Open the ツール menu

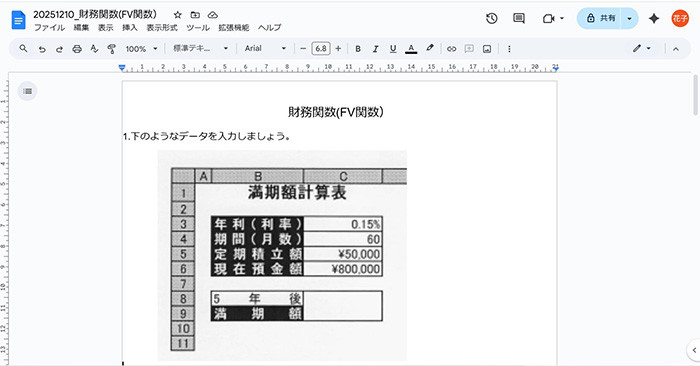tap(198, 28)
